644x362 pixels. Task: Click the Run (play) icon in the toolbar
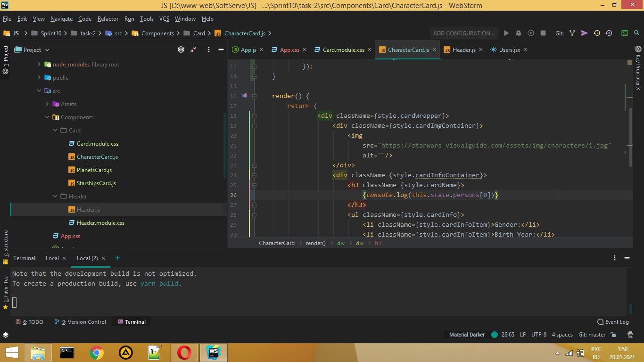click(x=506, y=33)
